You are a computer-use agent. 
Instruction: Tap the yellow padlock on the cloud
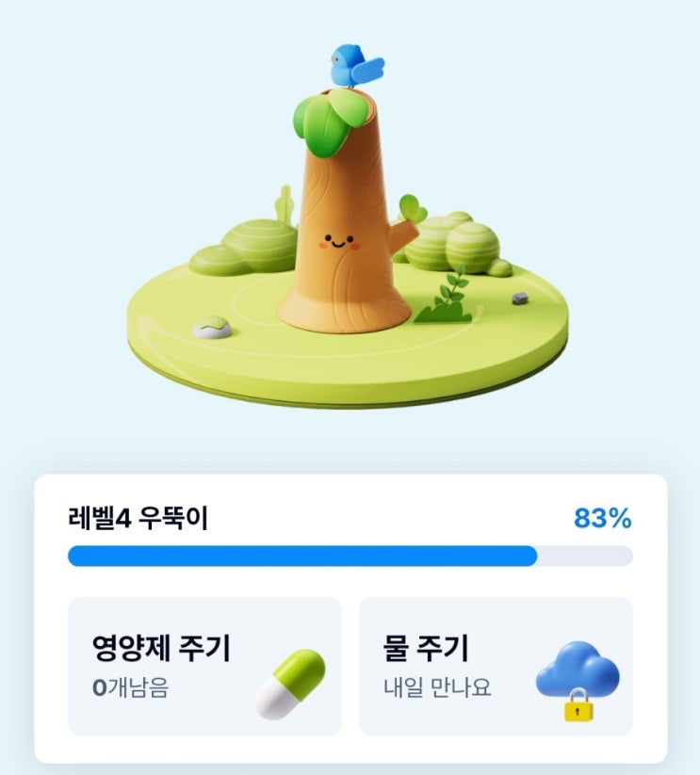[578, 706]
